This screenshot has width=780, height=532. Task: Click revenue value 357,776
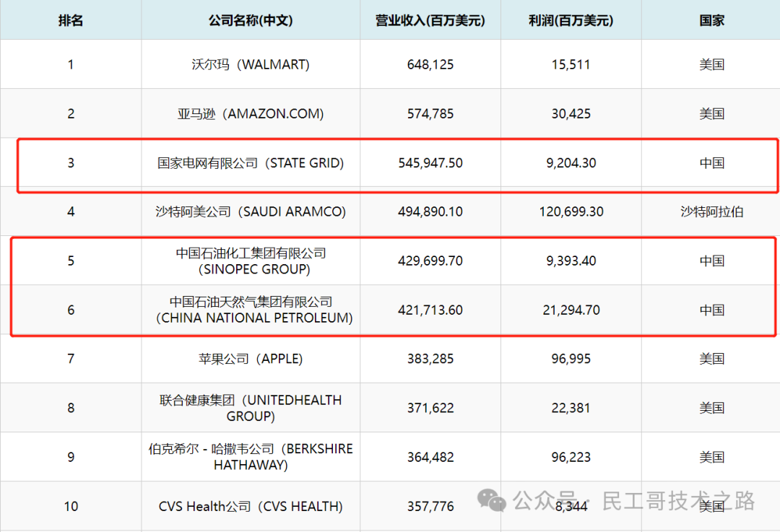[430, 507]
